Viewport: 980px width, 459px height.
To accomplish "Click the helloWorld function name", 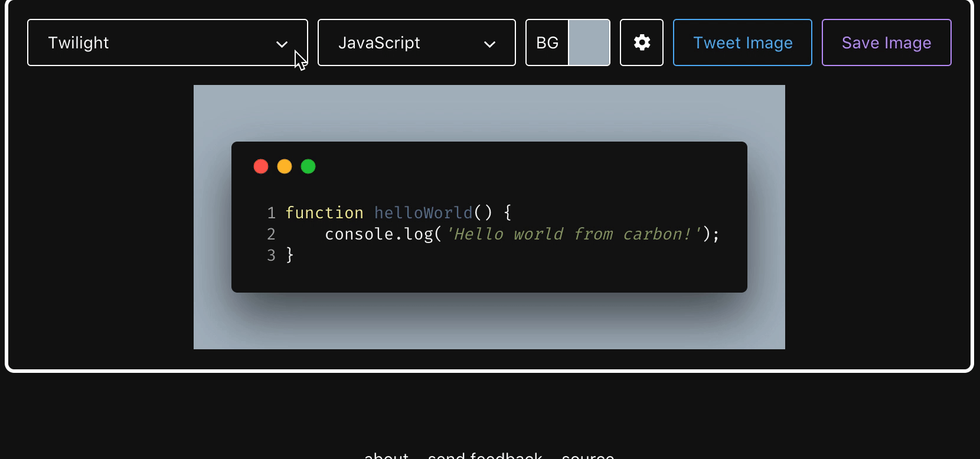I will 423,212.
